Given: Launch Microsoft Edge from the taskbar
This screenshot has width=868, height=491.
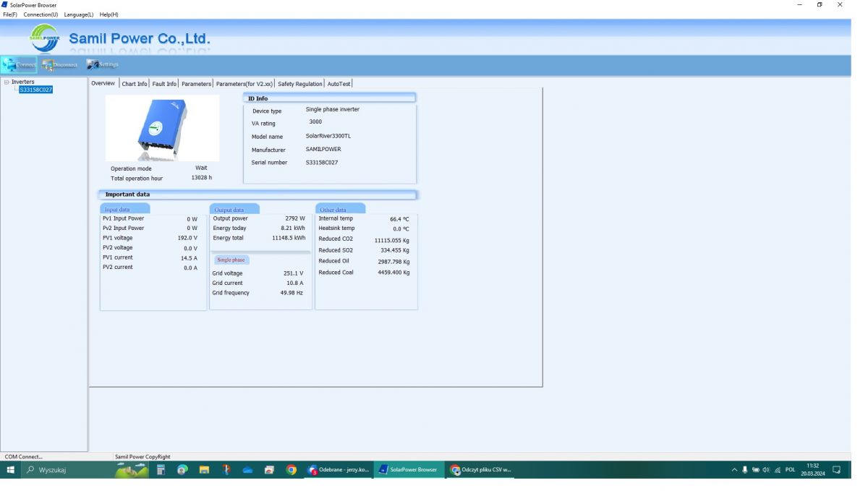Looking at the screenshot, I should point(182,470).
